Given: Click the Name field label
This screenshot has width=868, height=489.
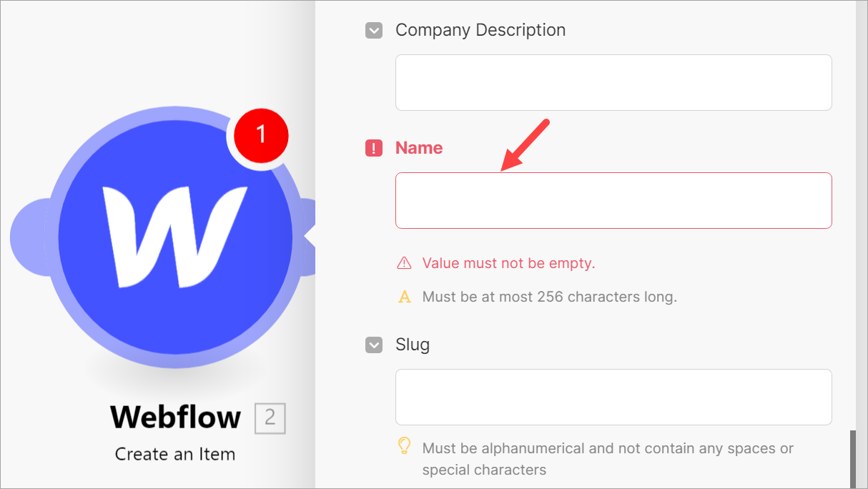Looking at the screenshot, I should click(x=419, y=148).
